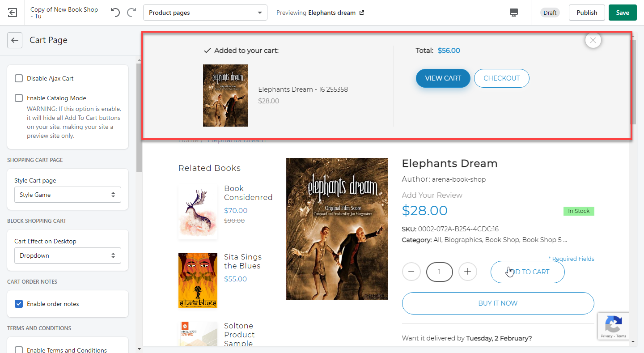Click CHECKOUT button
644x353 pixels.
(x=502, y=78)
